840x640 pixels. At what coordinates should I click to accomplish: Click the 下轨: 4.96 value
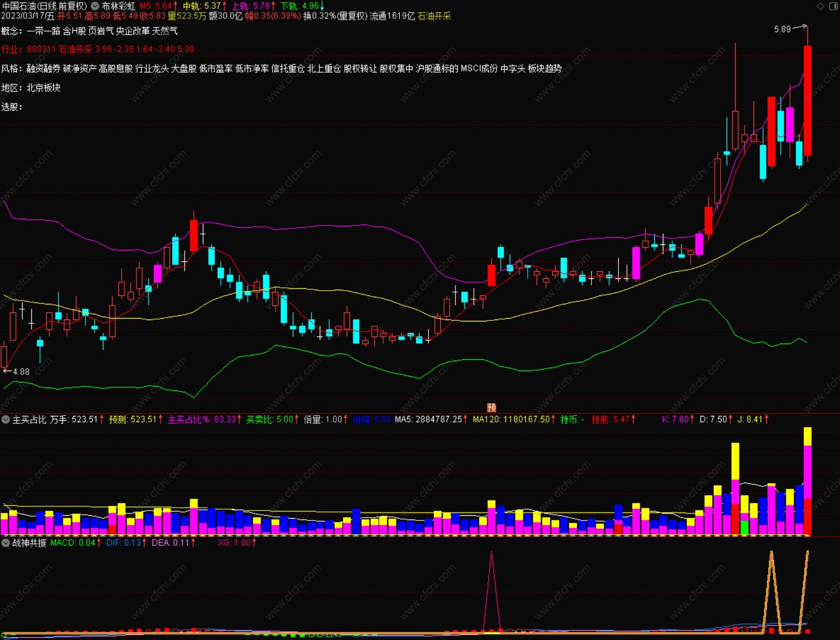pyautogui.click(x=302, y=6)
